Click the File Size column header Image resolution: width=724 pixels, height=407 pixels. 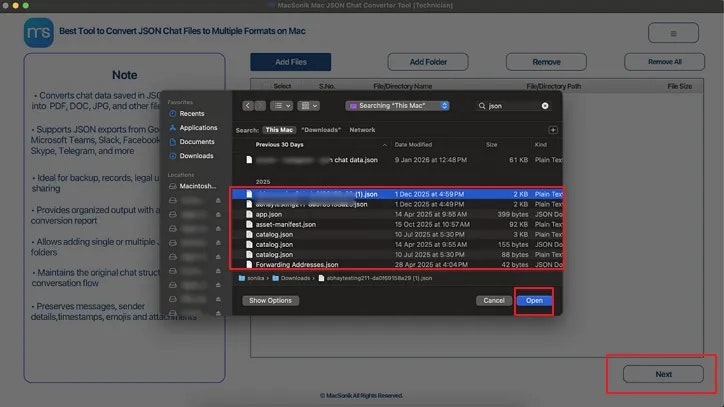pos(680,86)
